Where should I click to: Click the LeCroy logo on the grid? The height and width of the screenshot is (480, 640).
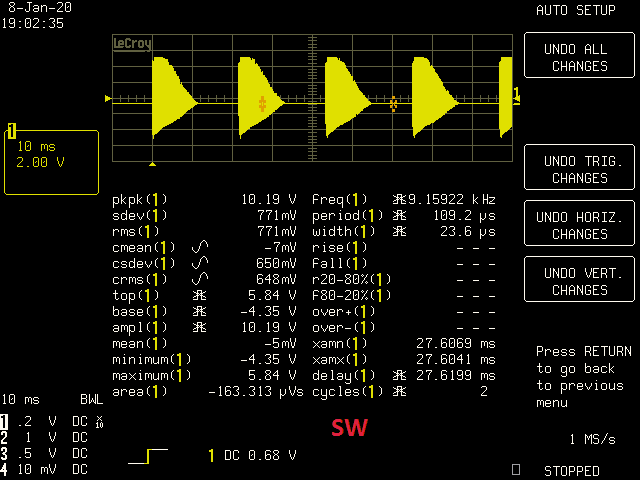pos(132,43)
